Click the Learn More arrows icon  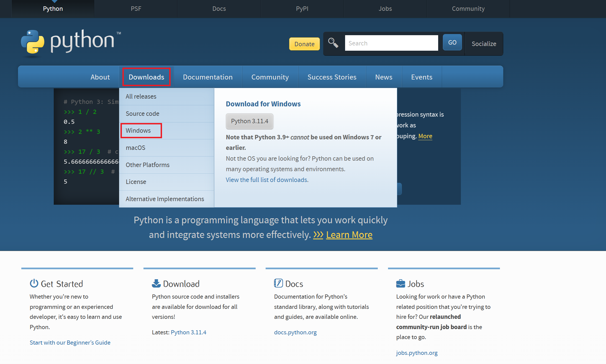coord(318,235)
